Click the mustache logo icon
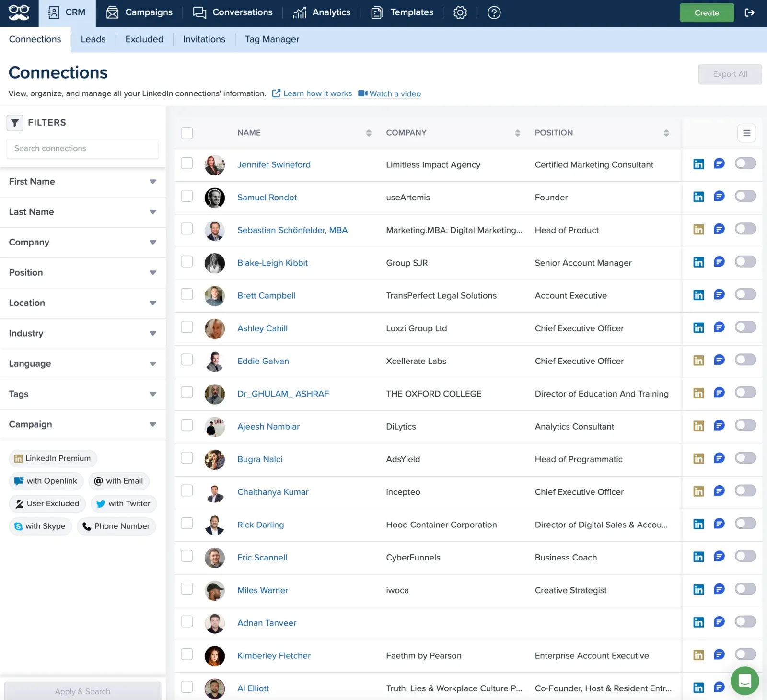This screenshot has width=767, height=700. point(19,12)
